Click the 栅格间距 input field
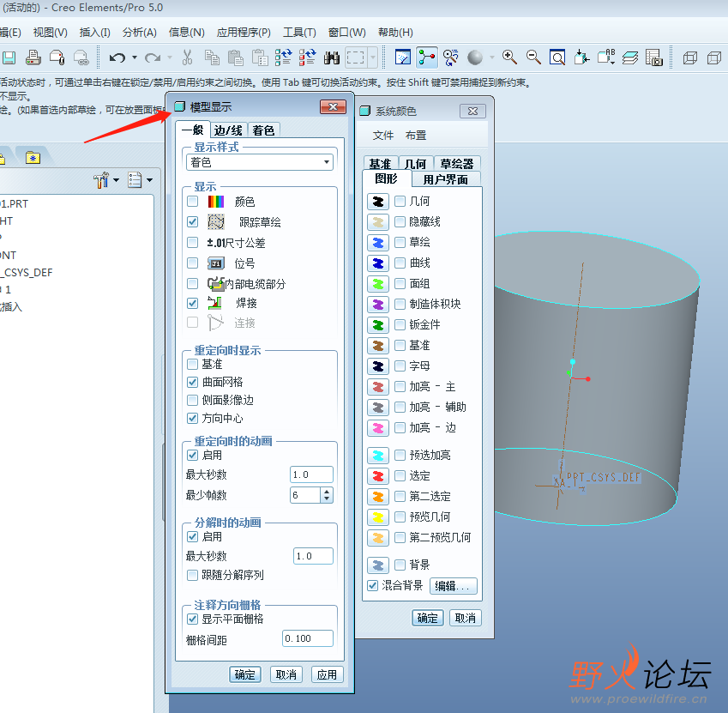This screenshot has height=713, width=728. pyautogui.click(x=307, y=638)
